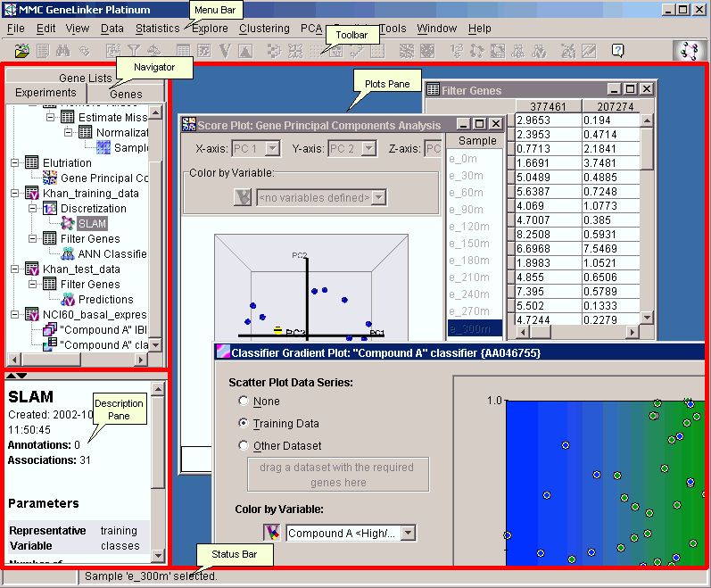
Task: Click the GeneLinker molecule logo icon
Action: pyautogui.click(x=690, y=50)
